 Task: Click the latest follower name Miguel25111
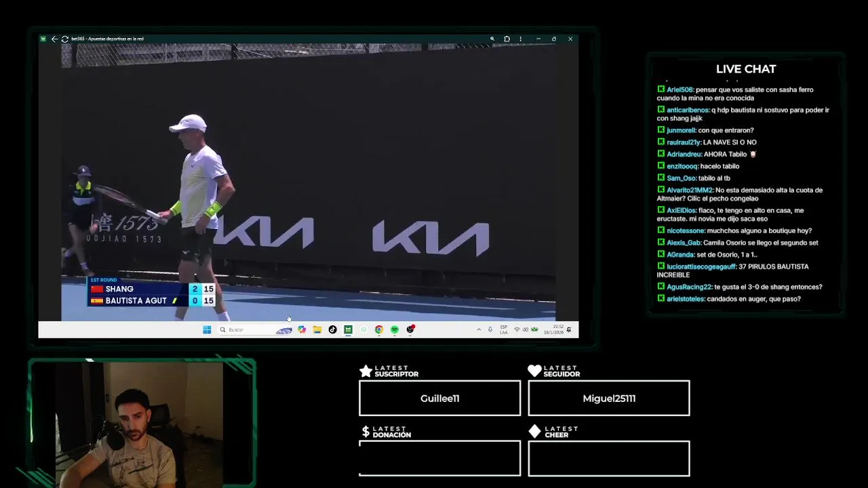click(609, 399)
